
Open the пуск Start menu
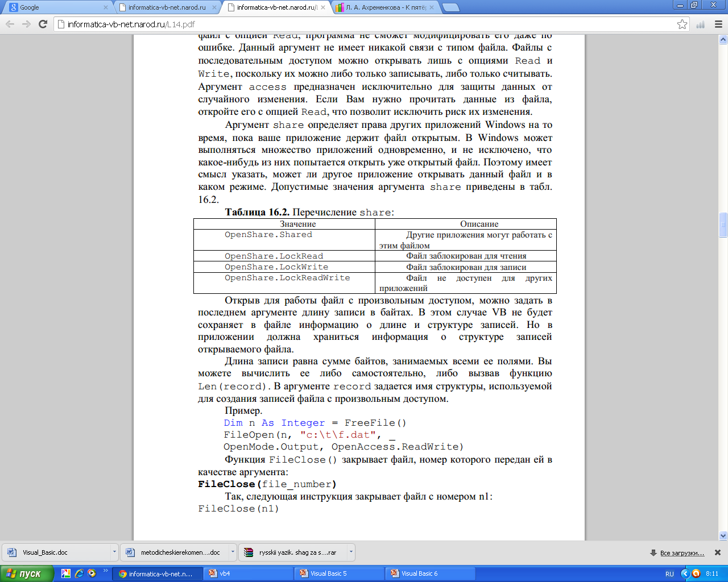(x=27, y=573)
